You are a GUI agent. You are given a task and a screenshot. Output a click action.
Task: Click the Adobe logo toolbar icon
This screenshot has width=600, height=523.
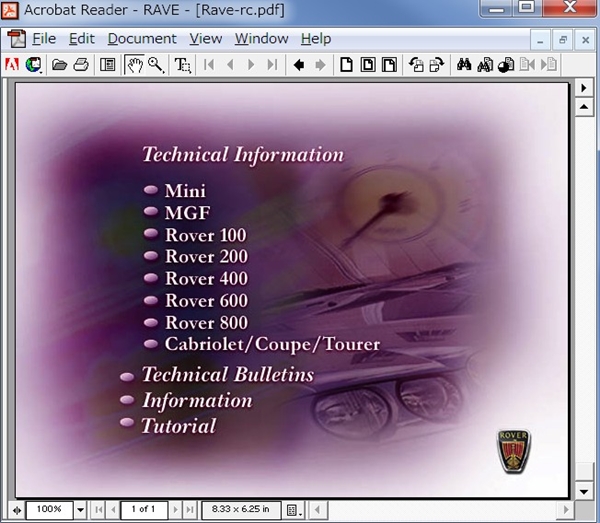click(x=12, y=64)
